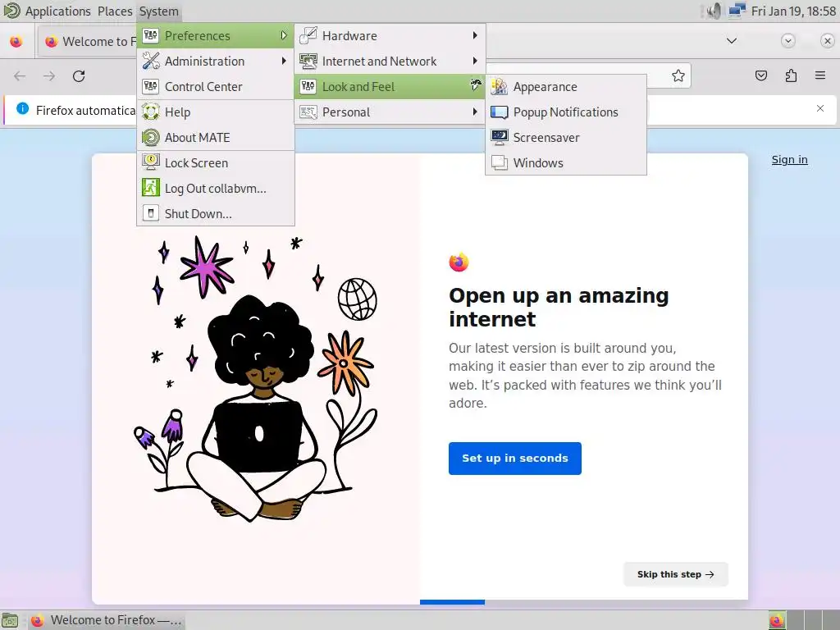Click the Welcome to Firefox taskbar button
The height and width of the screenshot is (630, 840).
pos(106,620)
